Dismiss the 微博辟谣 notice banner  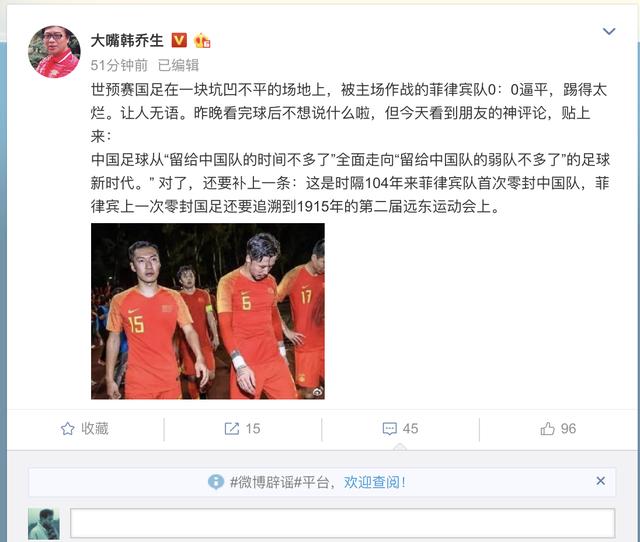tap(600, 481)
